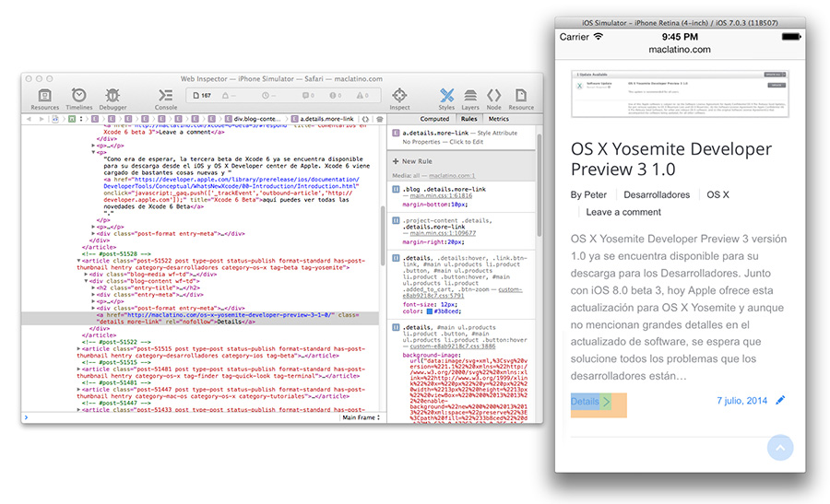This screenshot has width=830, height=504.
Task: Click the print styles icon in navigation bar
Action: tap(380, 119)
